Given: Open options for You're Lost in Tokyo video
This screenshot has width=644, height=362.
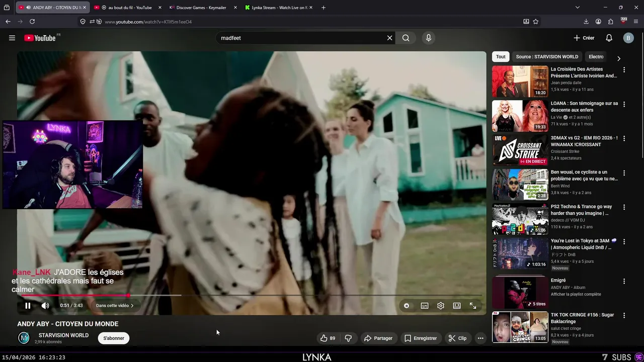Looking at the screenshot, I should click(624, 241).
